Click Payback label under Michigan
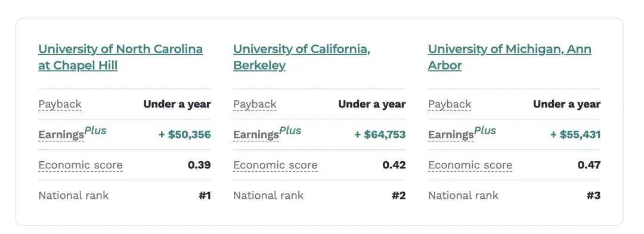644x234 pixels. [x=450, y=104]
